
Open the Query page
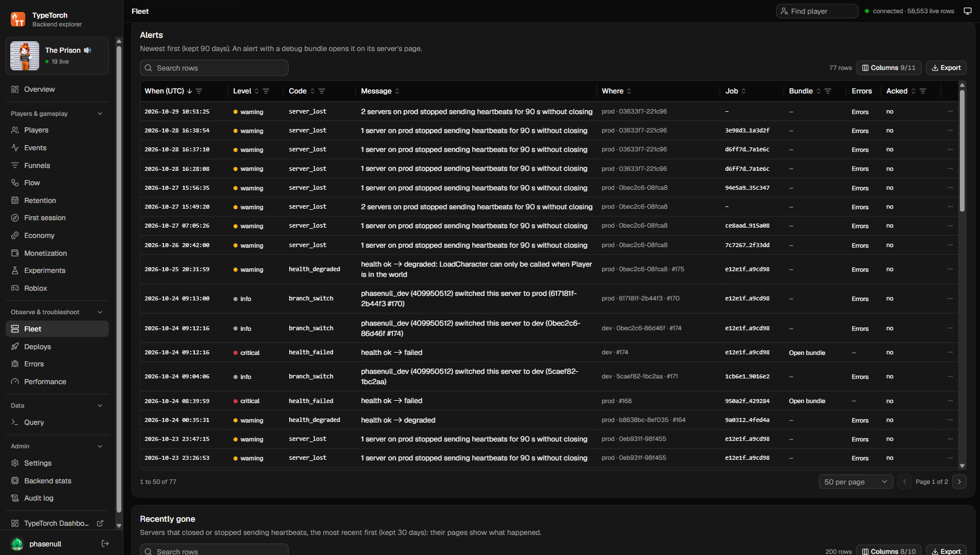point(57,423)
